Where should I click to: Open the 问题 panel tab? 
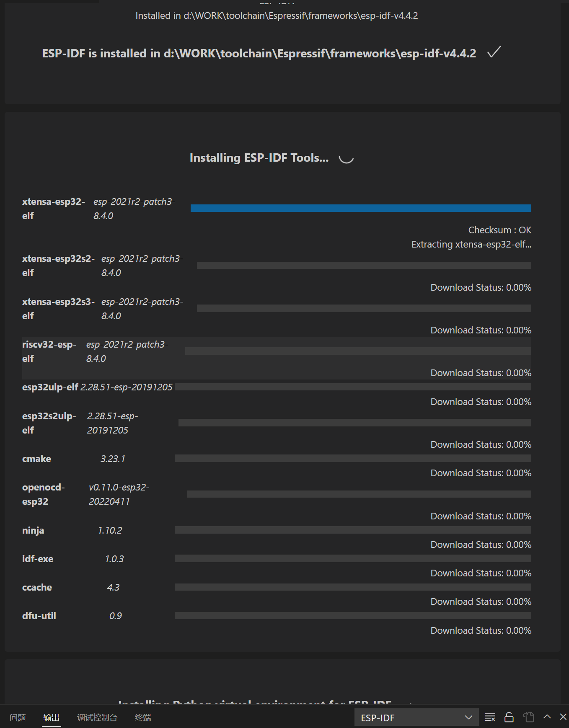pyautogui.click(x=17, y=717)
